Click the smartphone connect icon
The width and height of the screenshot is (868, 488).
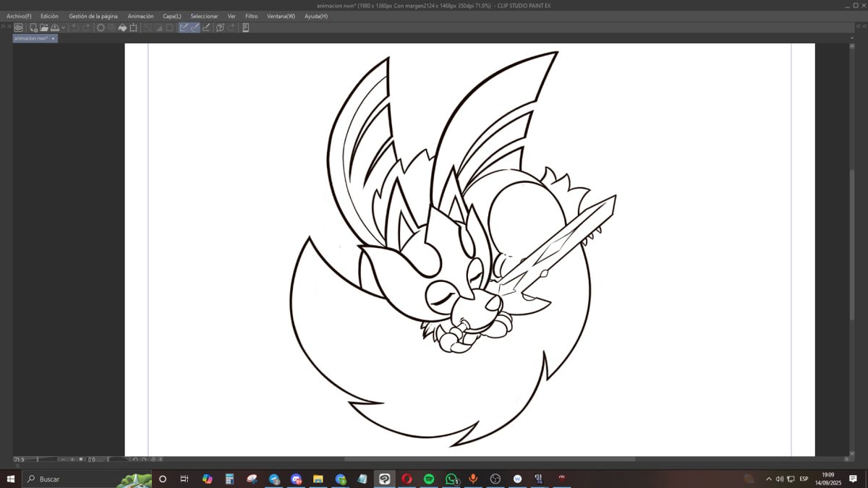[x=245, y=27]
